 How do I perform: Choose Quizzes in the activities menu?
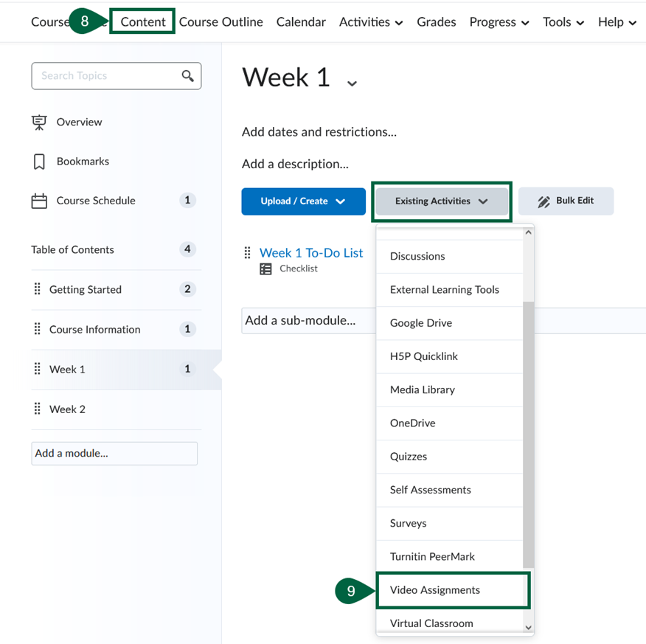409,457
